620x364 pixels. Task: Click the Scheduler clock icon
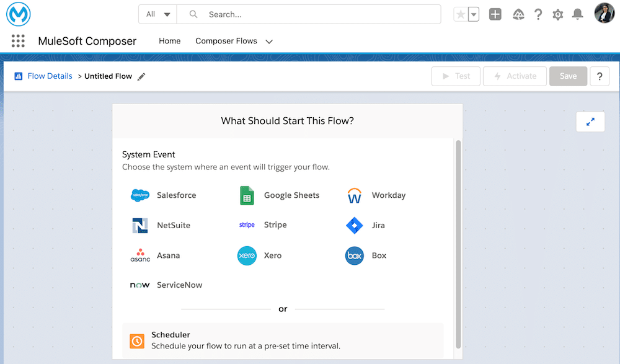137,340
